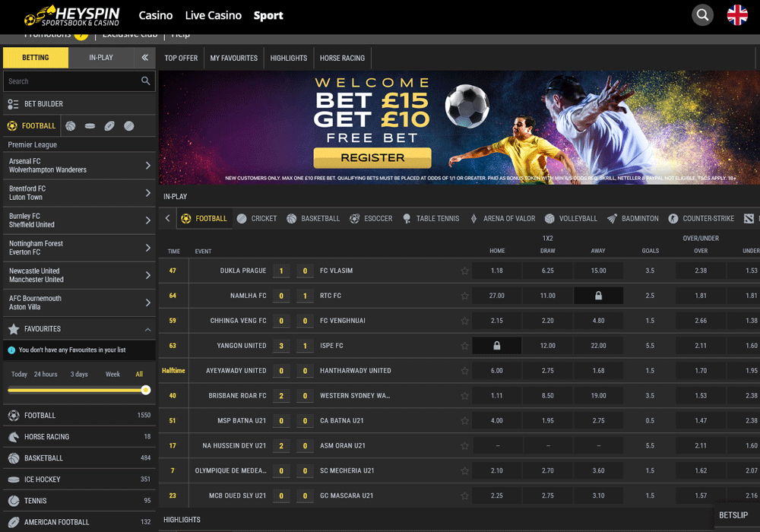This screenshot has height=532, width=760.
Task: Expand Burnley FC vs Sheffield United chevron
Action: (148, 220)
